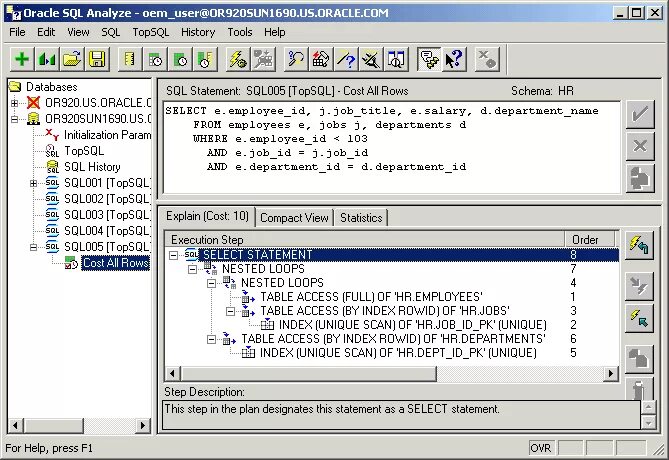Collapse the SQL005 [TopSQL] tree node
669x460 pixels.
[x=33, y=247]
